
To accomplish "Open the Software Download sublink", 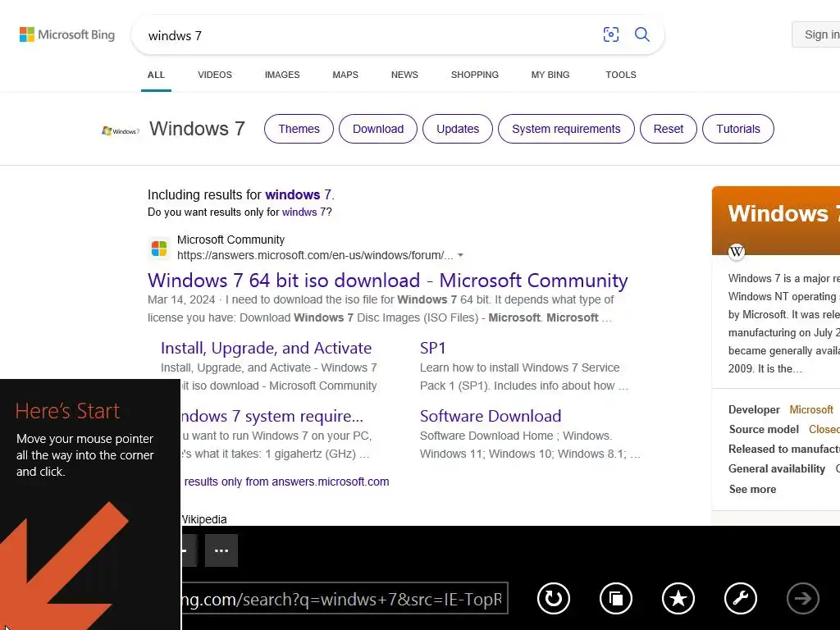I will [491, 416].
